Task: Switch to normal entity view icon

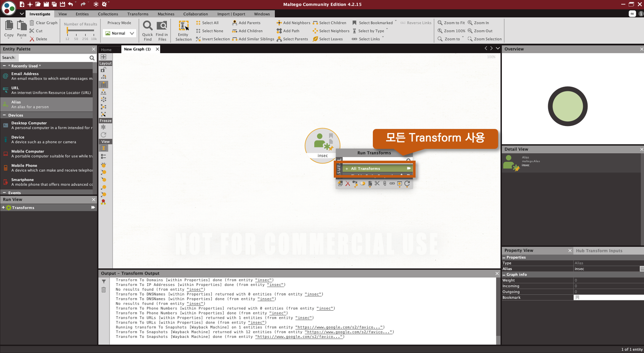Action: pyautogui.click(x=104, y=148)
